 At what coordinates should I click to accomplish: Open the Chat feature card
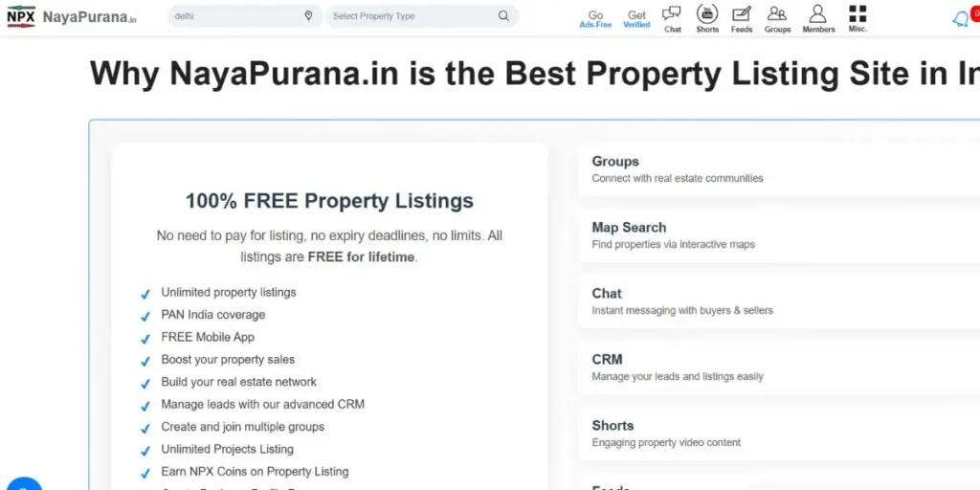[779, 301]
